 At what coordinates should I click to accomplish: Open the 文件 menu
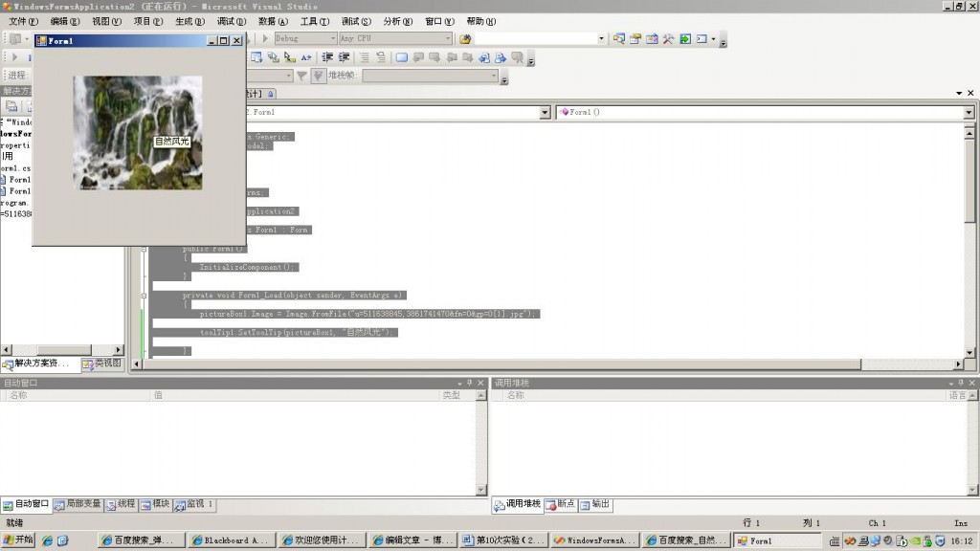coord(23,21)
